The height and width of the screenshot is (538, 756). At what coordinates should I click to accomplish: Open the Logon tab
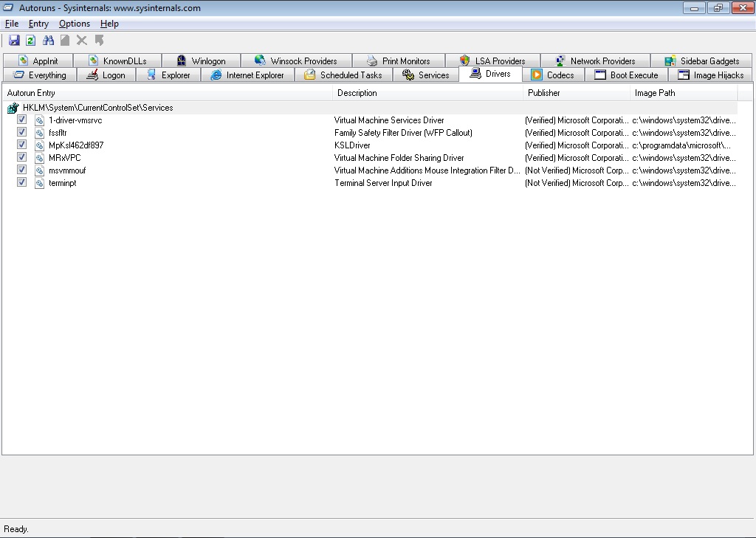point(106,75)
